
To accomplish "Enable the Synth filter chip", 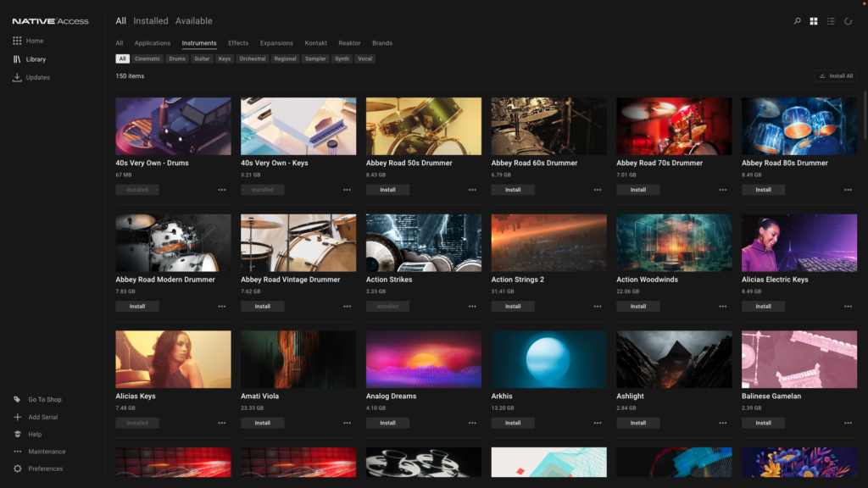I will click(x=342, y=59).
